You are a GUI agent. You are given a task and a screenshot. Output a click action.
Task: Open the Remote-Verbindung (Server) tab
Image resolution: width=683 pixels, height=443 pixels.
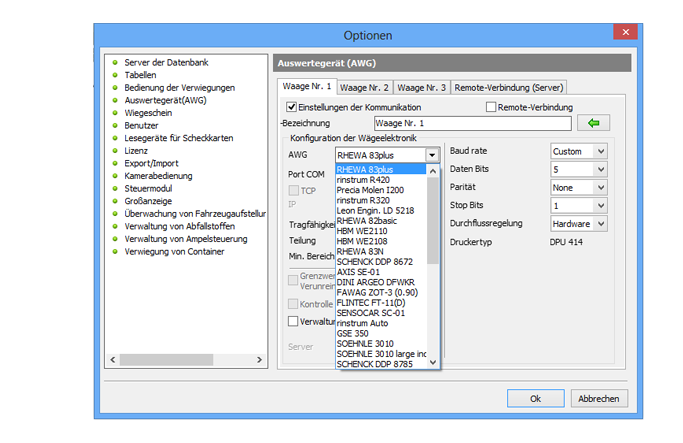point(509,87)
